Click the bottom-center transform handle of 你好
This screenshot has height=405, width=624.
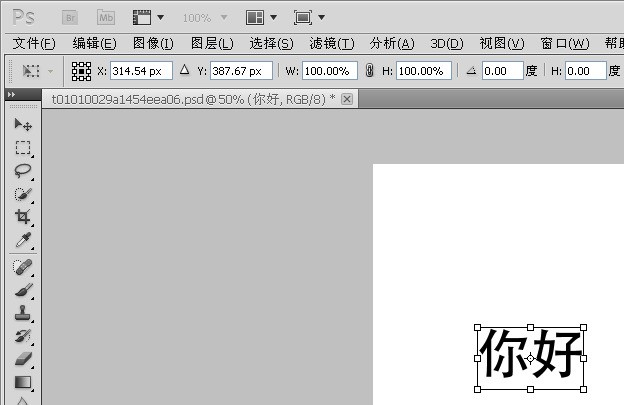(530, 389)
